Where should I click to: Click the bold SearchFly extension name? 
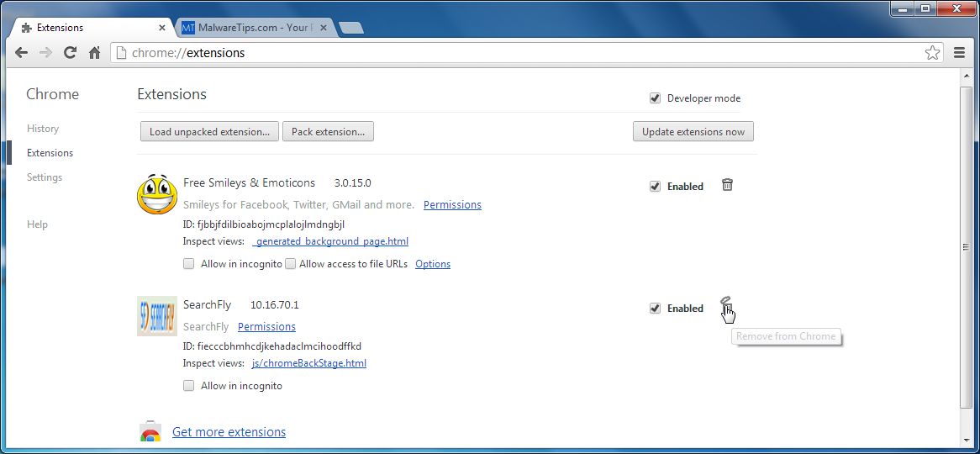(x=207, y=304)
